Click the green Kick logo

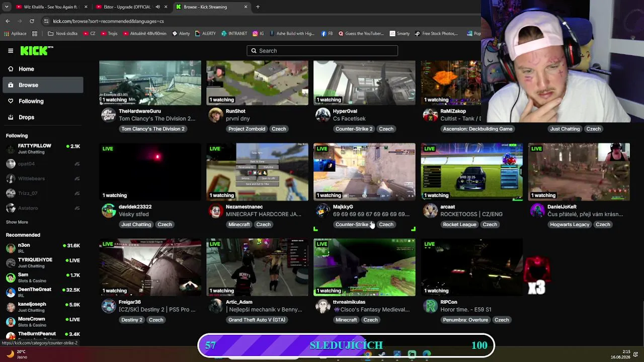point(37,50)
